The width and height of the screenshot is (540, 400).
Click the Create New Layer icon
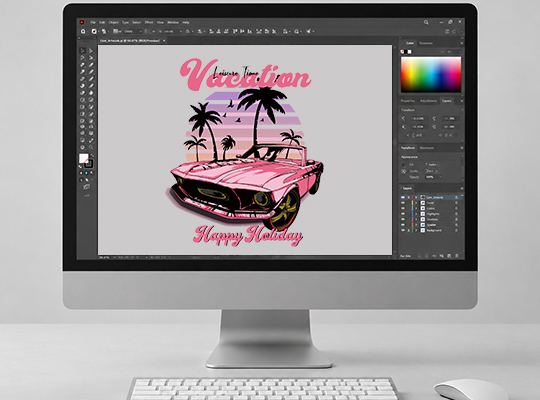[x=449, y=256]
